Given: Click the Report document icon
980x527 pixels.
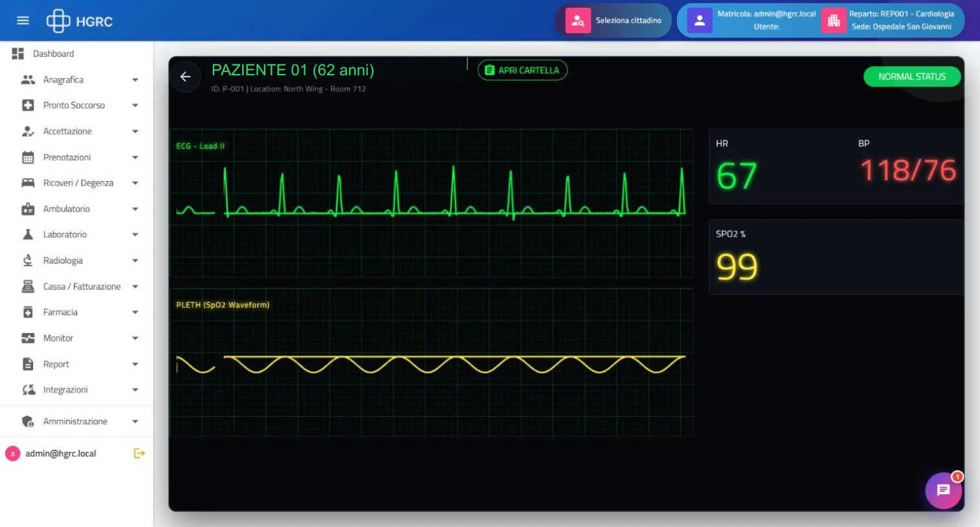Looking at the screenshot, I should 28,364.
